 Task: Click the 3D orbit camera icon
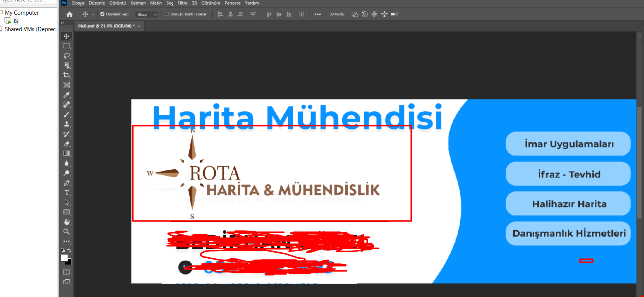click(x=355, y=14)
